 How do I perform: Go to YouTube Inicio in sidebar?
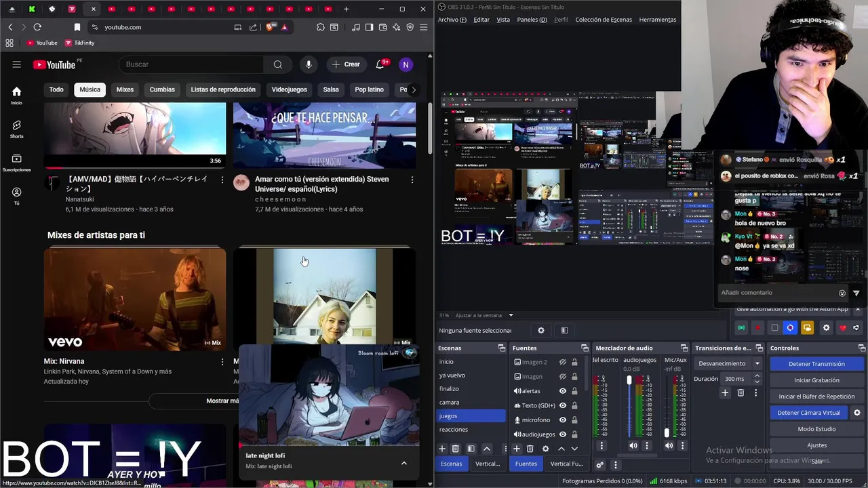(16, 96)
